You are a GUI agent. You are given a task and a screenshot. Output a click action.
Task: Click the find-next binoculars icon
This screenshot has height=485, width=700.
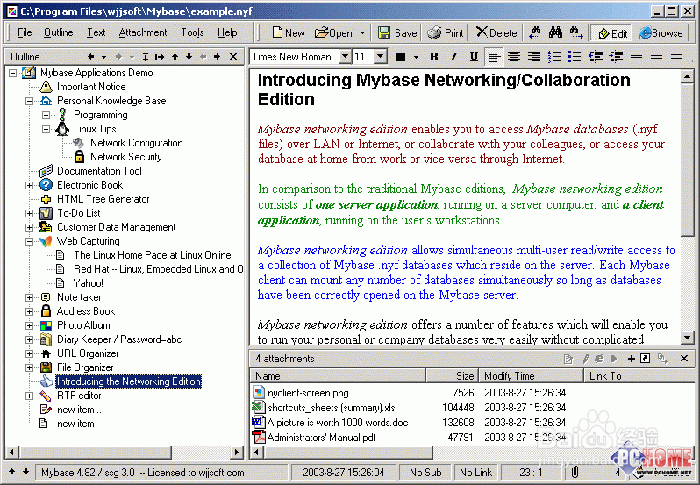(x=576, y=32)
